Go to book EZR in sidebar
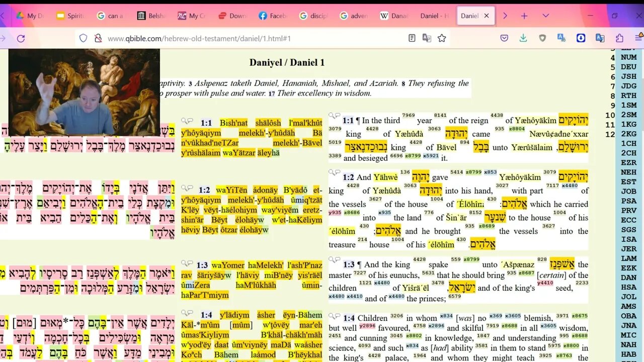 (628, 162)
